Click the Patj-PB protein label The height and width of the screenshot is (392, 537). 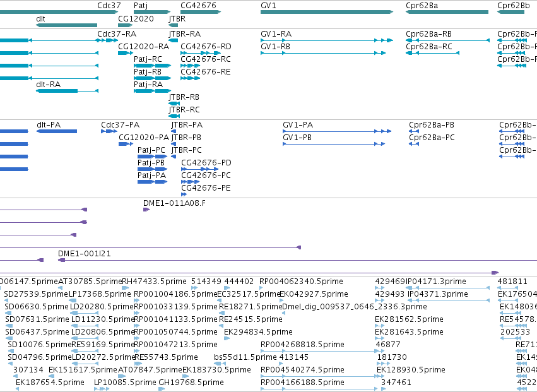(x=151, y=163)
